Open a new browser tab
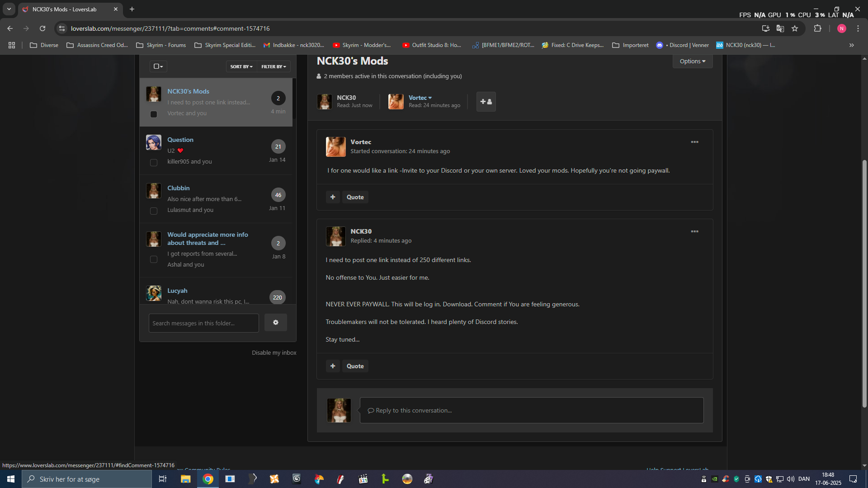The height and width of the screenshot is (488, 868). pos(132,9)
